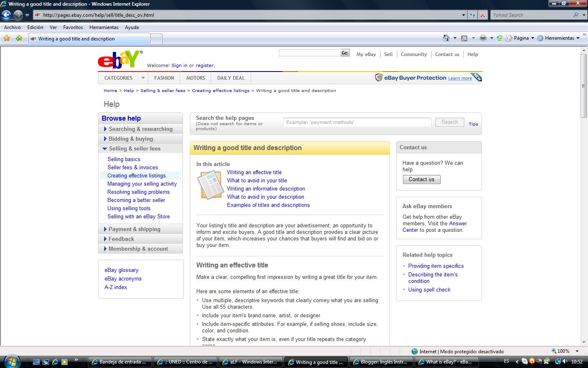Screen dimensions: 588x368
Task: Open the Archivo menu
Action: click(12, 27)
